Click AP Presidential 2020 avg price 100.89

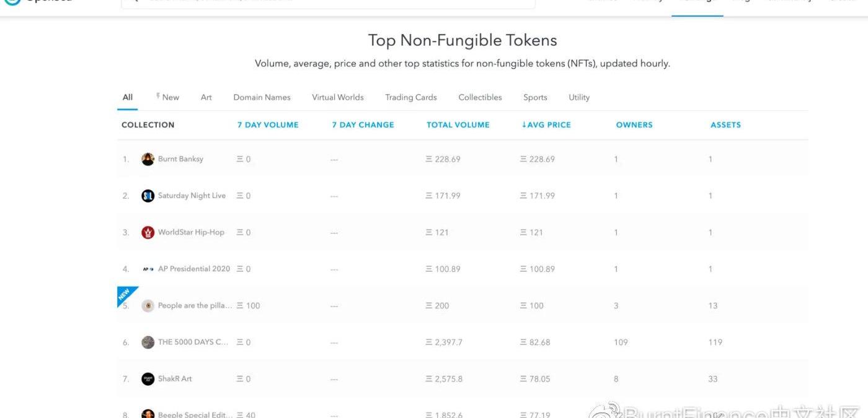538,269
